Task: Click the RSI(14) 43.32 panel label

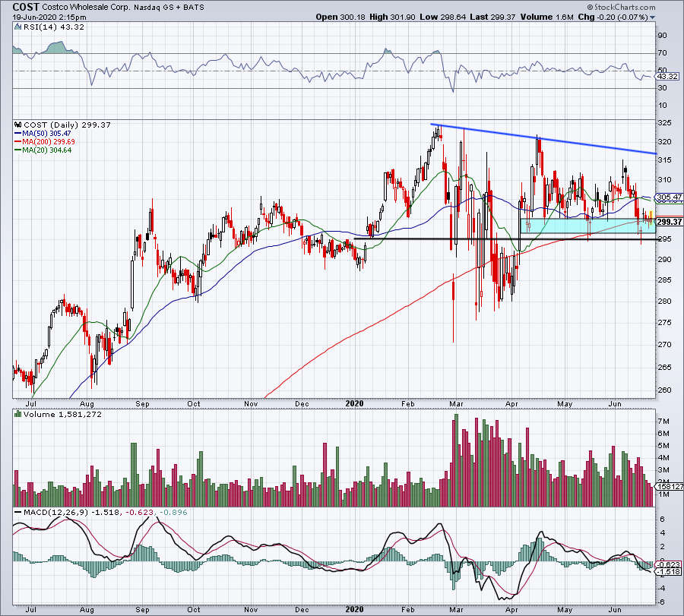Action: (54, 27)
